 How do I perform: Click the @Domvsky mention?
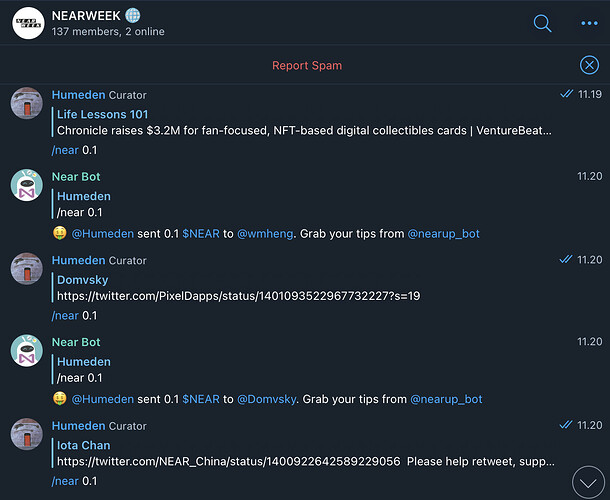[x=265, y=399]
